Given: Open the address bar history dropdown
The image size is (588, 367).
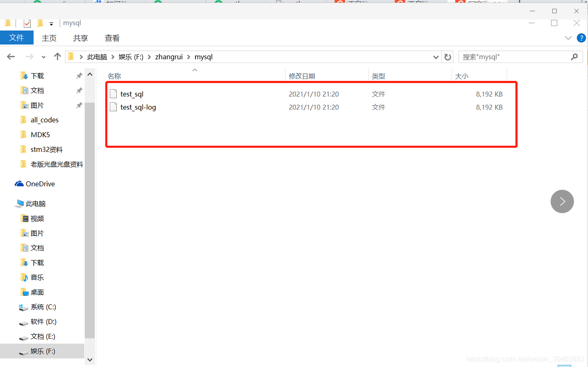Looking at the screenshot, I should coord(436,57).
